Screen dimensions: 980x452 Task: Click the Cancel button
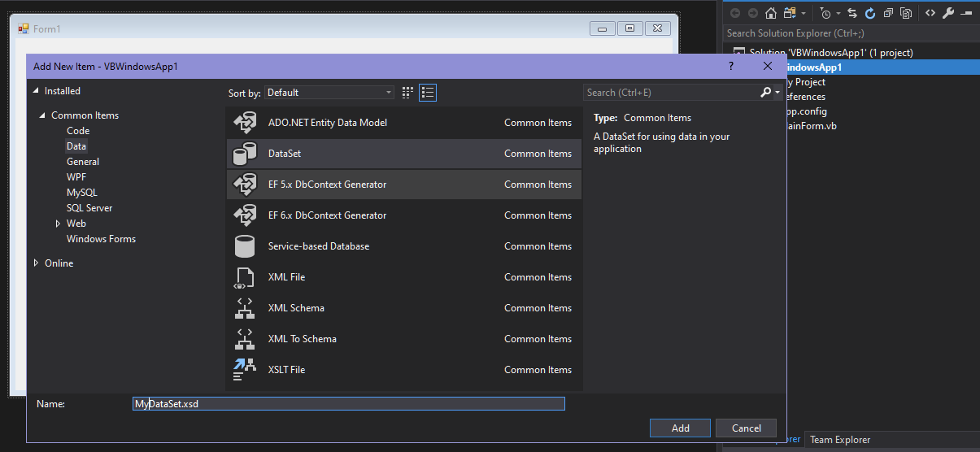pos(746,428)
